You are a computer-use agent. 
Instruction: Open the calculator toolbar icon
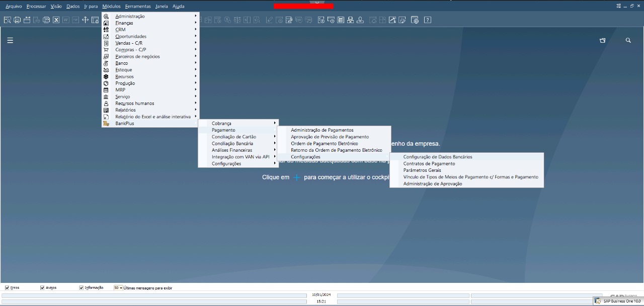340,20
